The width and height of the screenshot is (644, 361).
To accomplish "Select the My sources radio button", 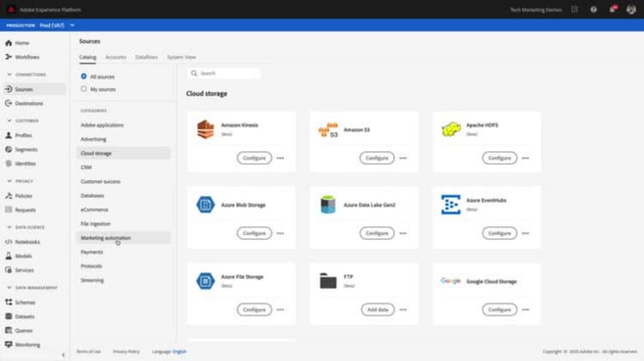I will coord(84,89).
